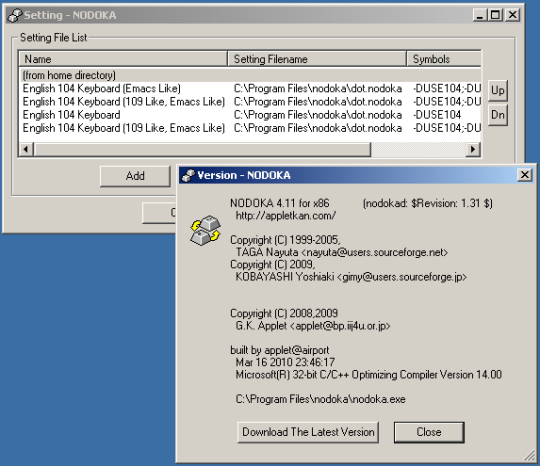Move setting up with the Up button
Image resolution: width=540 pixels, height=466 pixels.
coord(498,90)
